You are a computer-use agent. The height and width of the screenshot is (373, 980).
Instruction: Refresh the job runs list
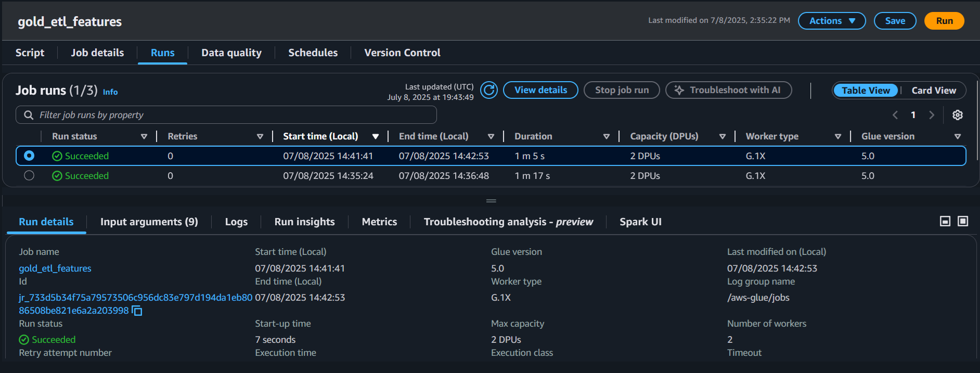488,90
